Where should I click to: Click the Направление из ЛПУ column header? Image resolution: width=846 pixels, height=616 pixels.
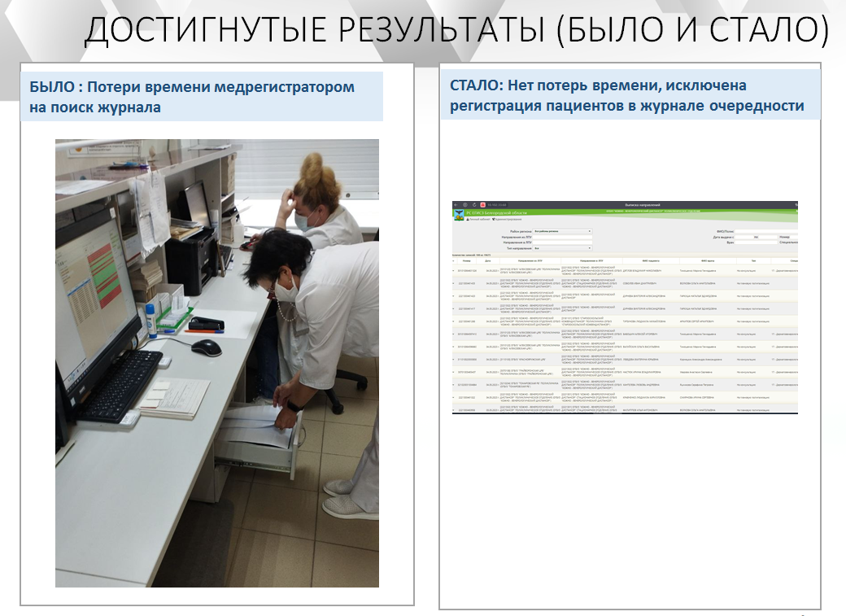[530, 260]
